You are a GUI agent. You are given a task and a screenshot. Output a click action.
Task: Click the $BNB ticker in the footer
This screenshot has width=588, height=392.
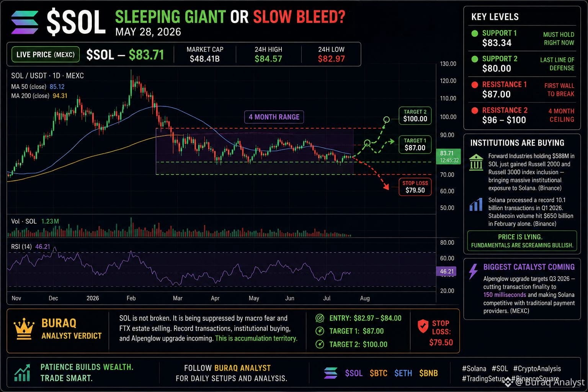[x=428, y=373]
